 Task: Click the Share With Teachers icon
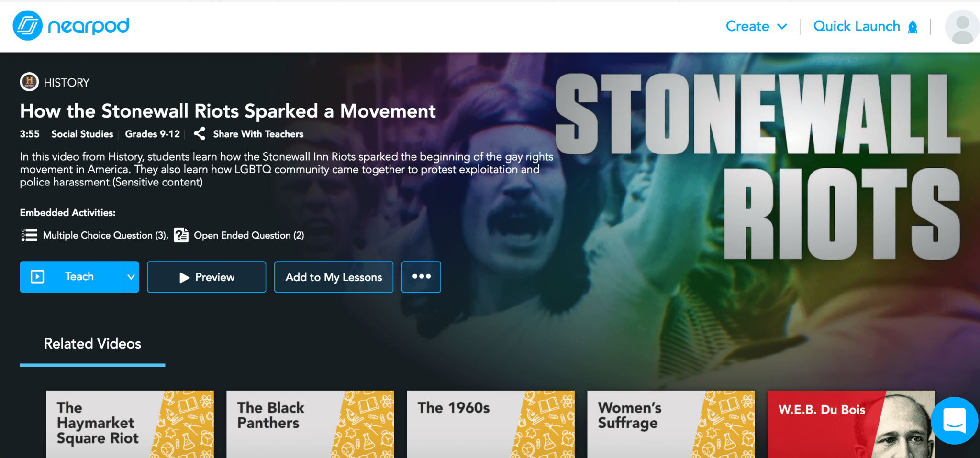pyautogui.click(x=200, y=134)
